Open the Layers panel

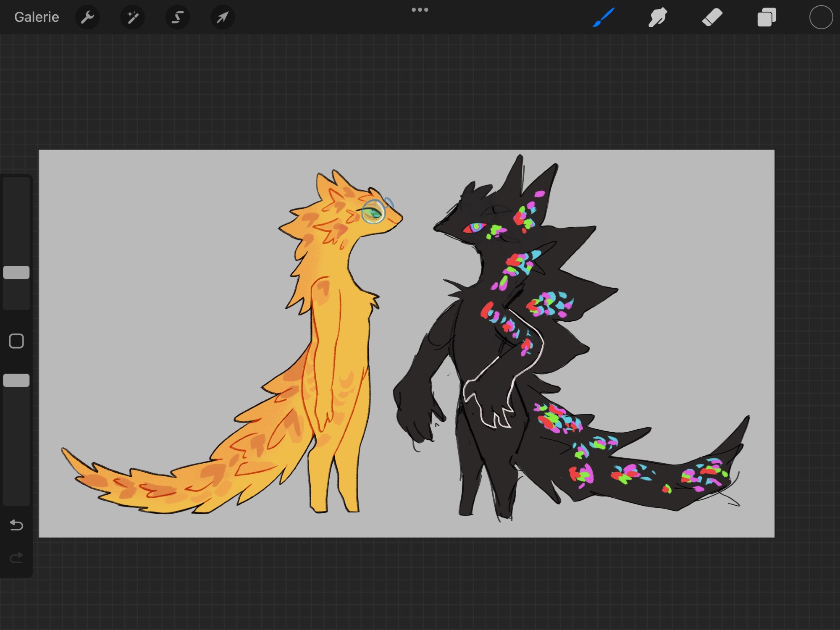click(x=766, y=17)
